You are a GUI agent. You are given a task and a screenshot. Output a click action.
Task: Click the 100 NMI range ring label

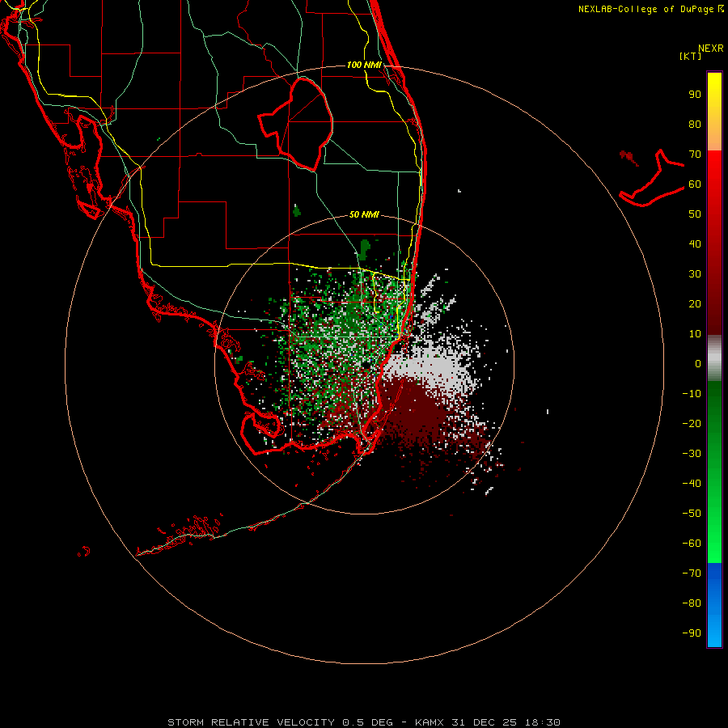point(364,65)
